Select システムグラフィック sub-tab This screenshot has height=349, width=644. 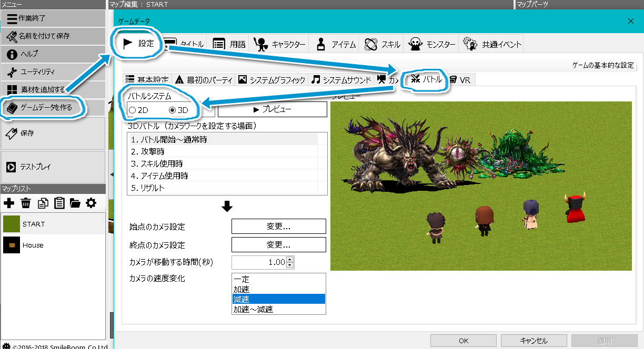click(x=271, y=80)
